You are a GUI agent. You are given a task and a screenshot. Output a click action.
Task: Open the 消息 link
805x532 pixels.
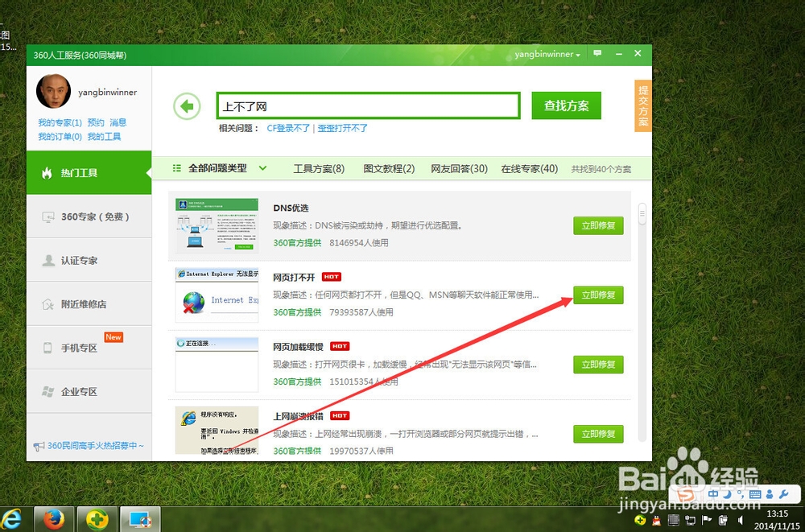pos(118,122)
